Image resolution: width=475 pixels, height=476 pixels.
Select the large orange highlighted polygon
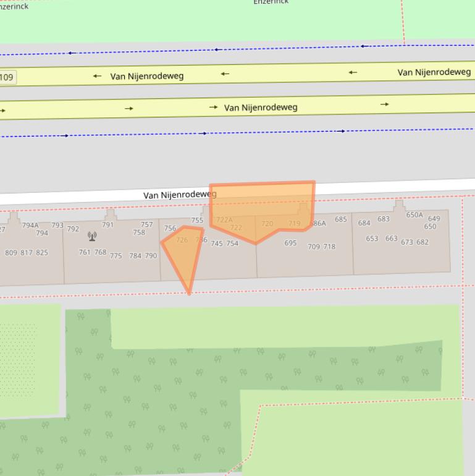tap(263, 204)
